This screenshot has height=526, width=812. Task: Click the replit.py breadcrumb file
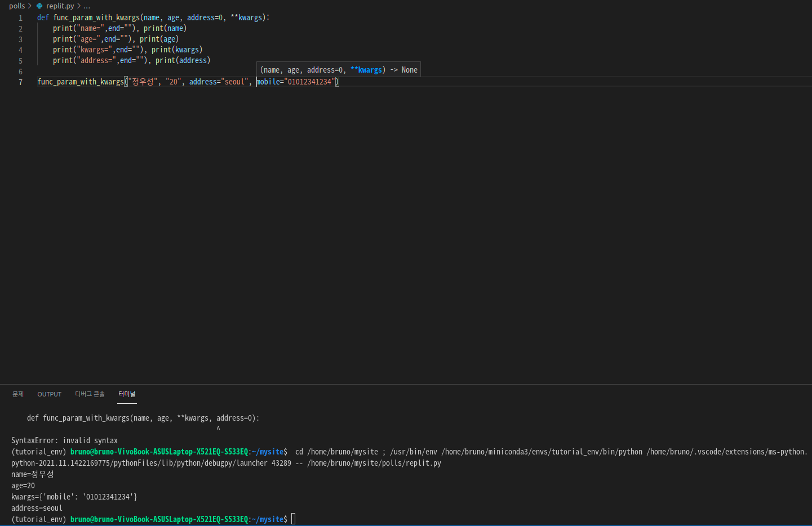[x=60, y=6]
